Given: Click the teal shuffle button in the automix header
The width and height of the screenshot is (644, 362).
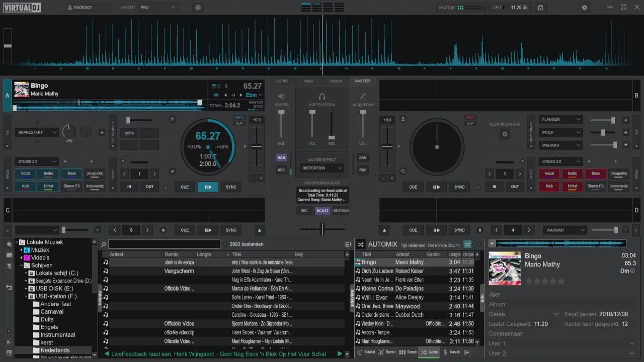Looking at the screenshot, I should 467,244.
